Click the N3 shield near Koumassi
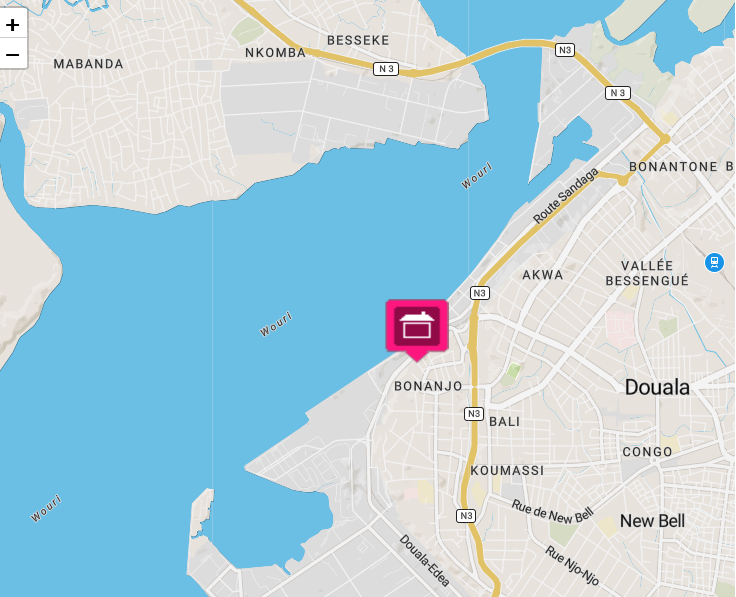 pos(466,516)
